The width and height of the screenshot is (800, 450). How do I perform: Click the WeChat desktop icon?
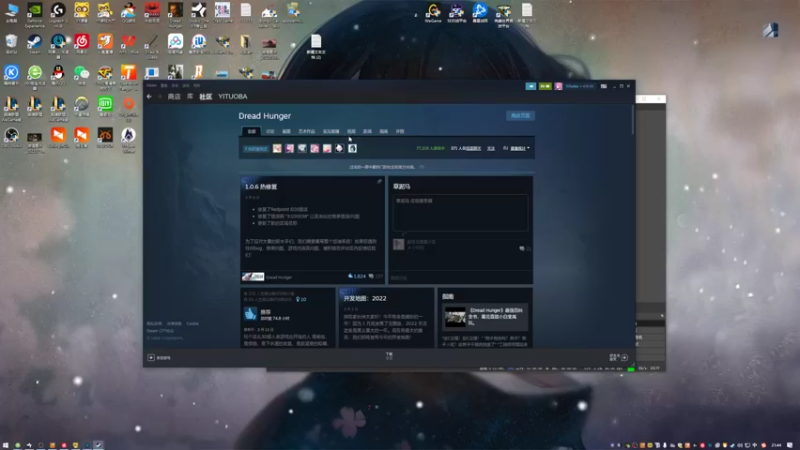tap(81, 75)
